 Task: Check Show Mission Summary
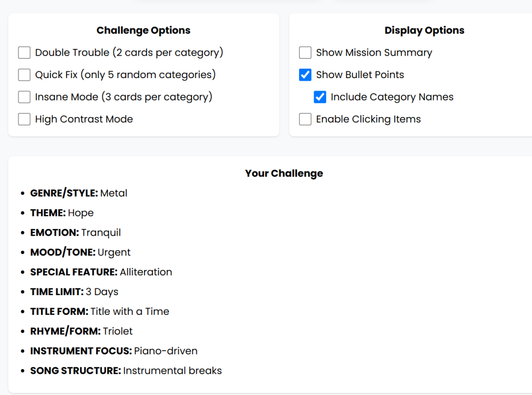point(305,53)
